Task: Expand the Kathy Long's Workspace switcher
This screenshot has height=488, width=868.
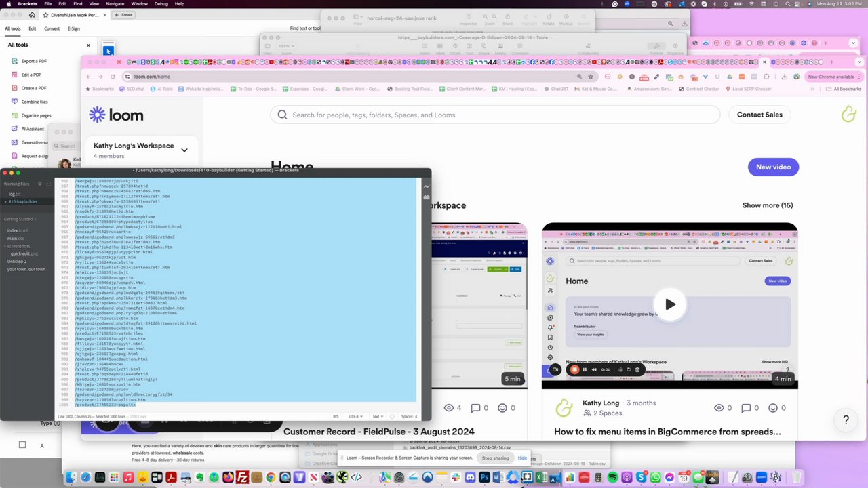Action: click(184, 150)
